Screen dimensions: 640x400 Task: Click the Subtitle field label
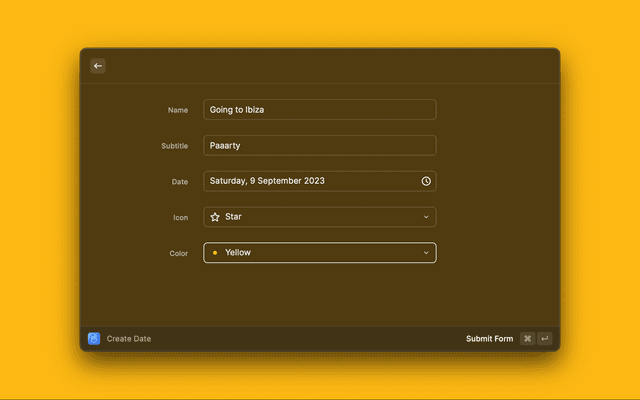click(x=174, y=146)
